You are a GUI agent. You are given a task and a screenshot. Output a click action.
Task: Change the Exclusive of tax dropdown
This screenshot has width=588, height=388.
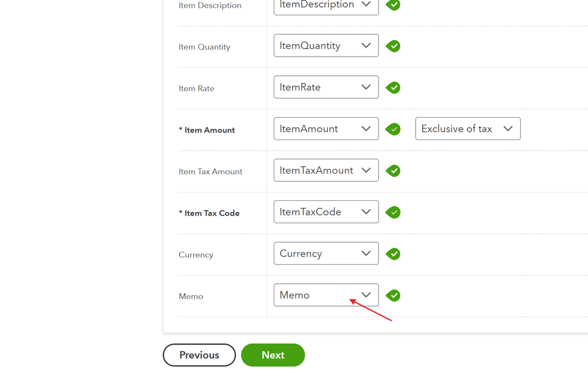(x=467, y=129)
